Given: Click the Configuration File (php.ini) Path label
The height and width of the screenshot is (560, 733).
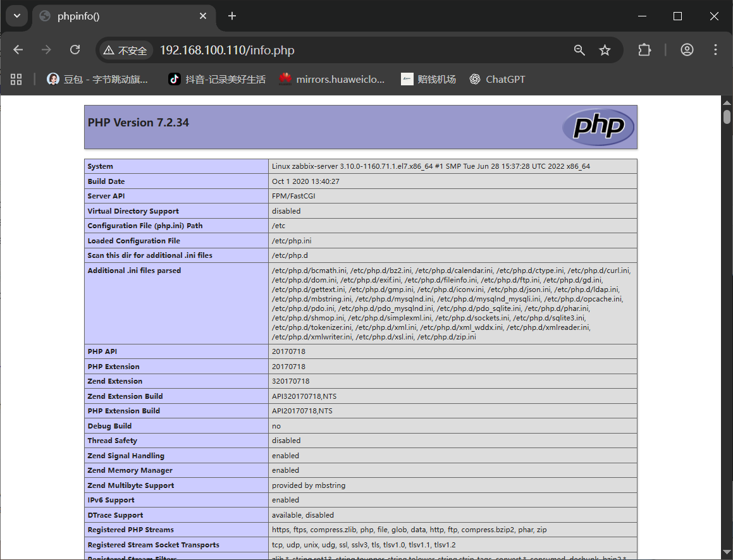Looking at the screenshot, I should tap(145, 226).
